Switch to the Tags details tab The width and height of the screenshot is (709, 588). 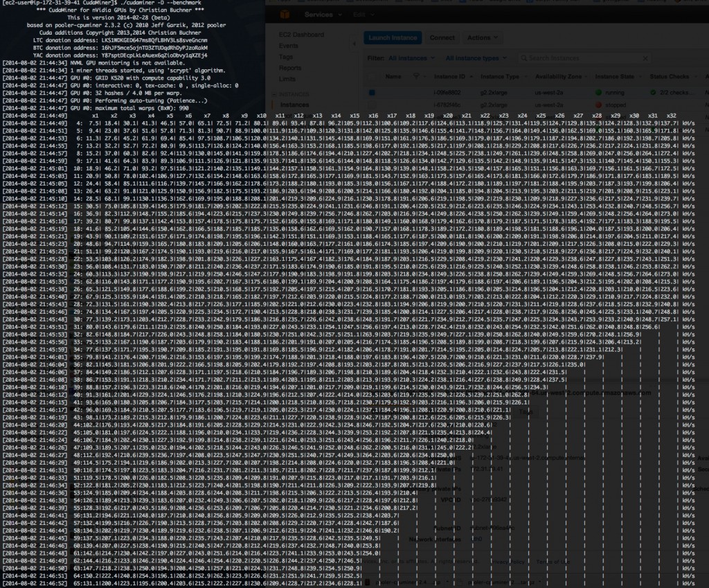[526, 412]
